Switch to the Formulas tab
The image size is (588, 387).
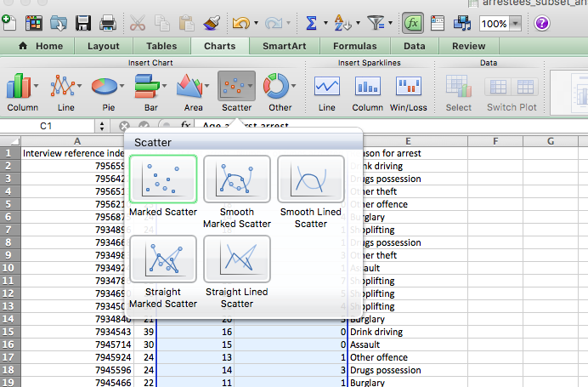coord(354,46)
